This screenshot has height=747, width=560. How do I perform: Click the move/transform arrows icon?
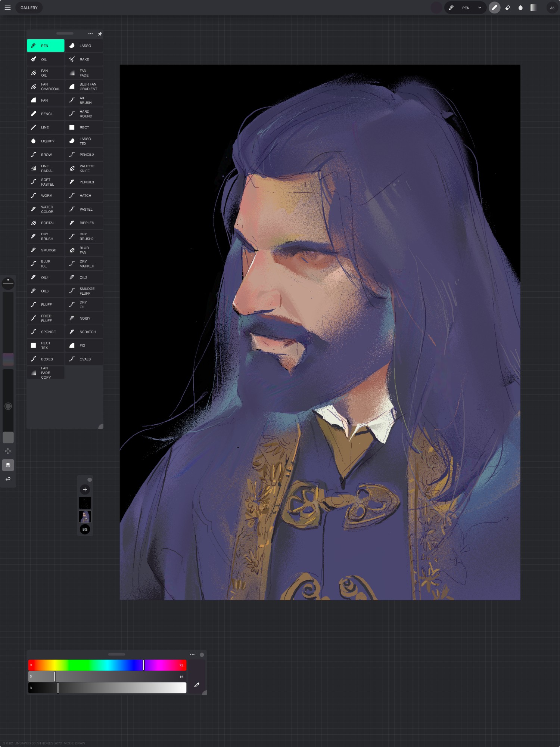click(x=8, y=451)
